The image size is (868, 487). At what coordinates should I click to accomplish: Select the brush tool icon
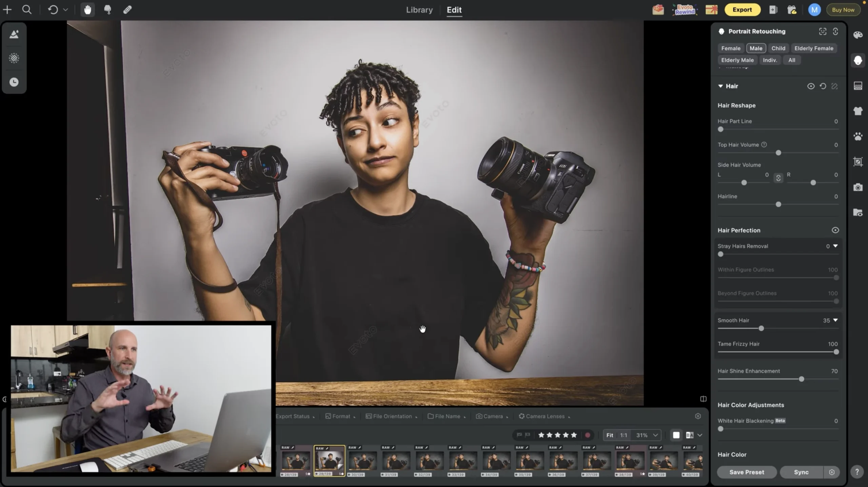pyautogui.click(x=107, y=10)
